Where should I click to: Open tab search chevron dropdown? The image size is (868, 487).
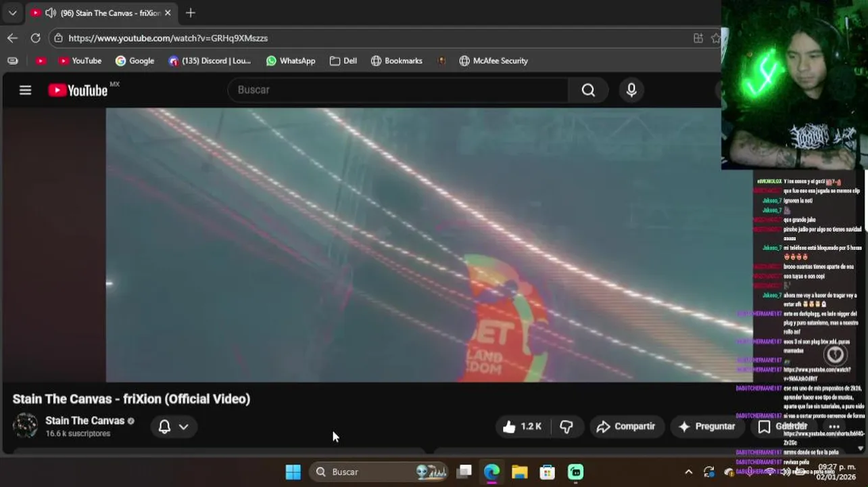tap(12, 13)
